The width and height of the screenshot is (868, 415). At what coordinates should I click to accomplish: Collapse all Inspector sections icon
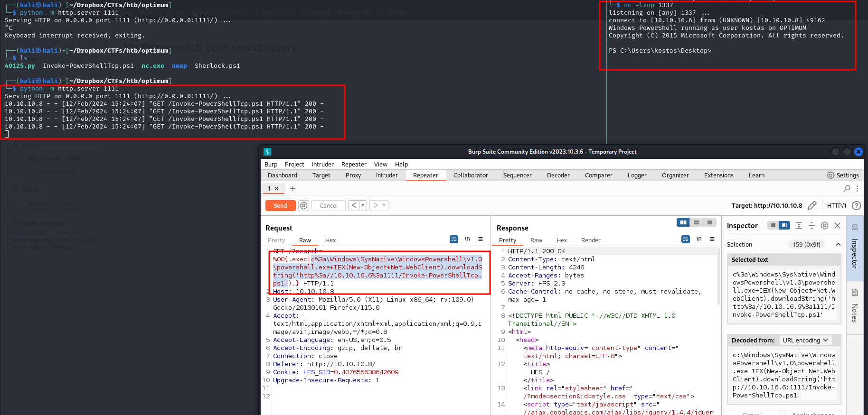[811, 225]
